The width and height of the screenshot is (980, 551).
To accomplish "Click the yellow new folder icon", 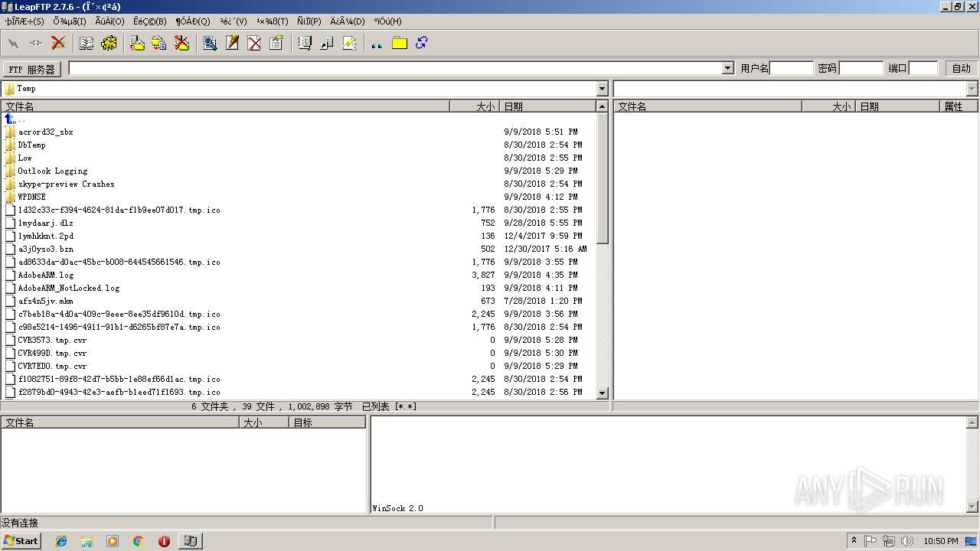I will coord(400,43).
